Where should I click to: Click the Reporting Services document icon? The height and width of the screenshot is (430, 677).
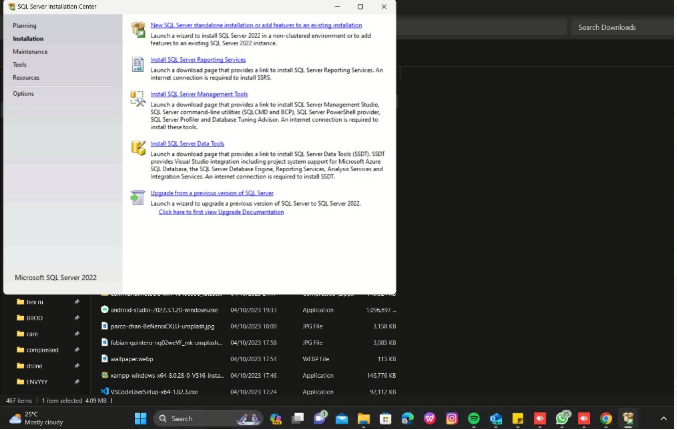(138, 64)
